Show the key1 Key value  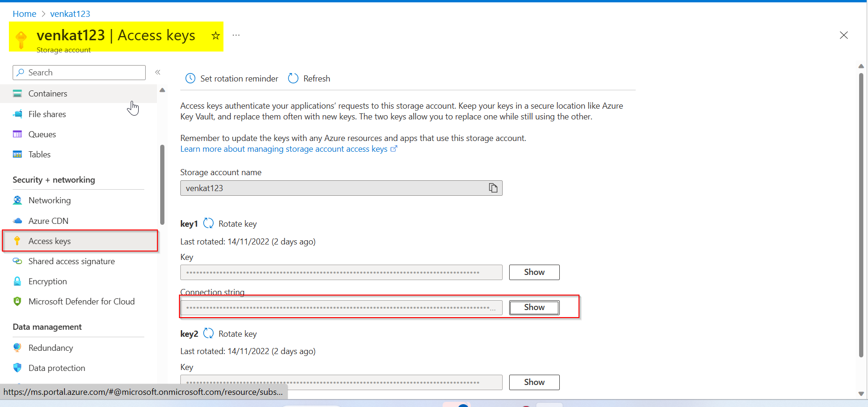click(x=534, y=272)
